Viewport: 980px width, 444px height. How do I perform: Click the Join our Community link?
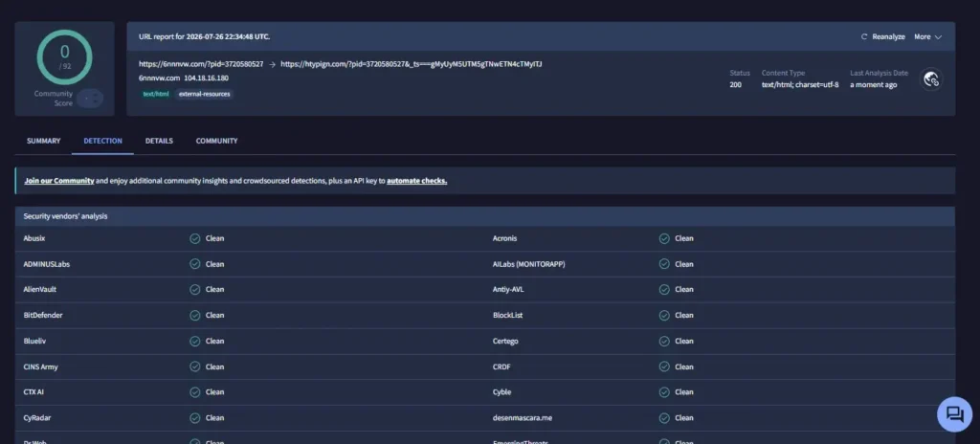59,181
